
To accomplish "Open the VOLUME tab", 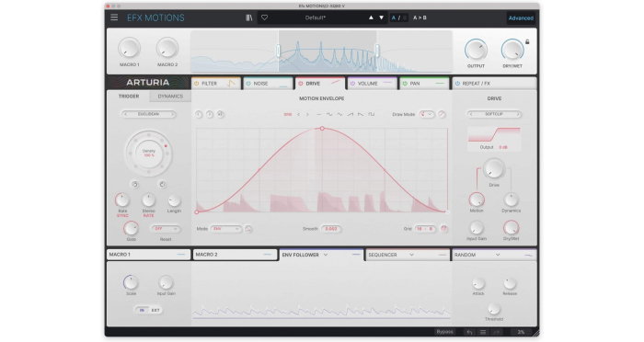I will [x=372, y=84].
